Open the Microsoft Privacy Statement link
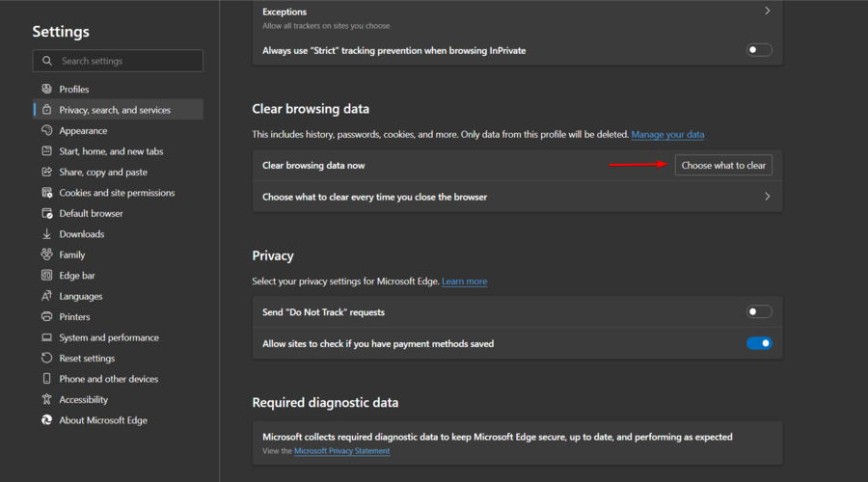 coord(341,451)
